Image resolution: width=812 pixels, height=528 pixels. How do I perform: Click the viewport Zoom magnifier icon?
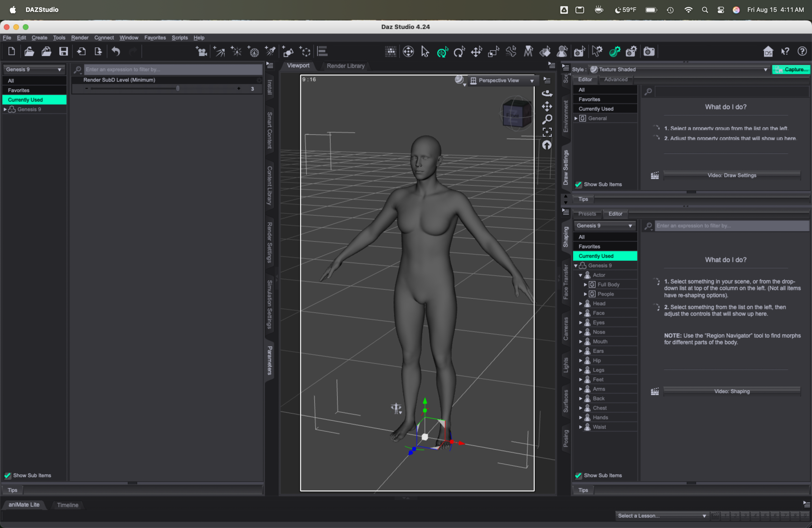(x=547, y=119)
